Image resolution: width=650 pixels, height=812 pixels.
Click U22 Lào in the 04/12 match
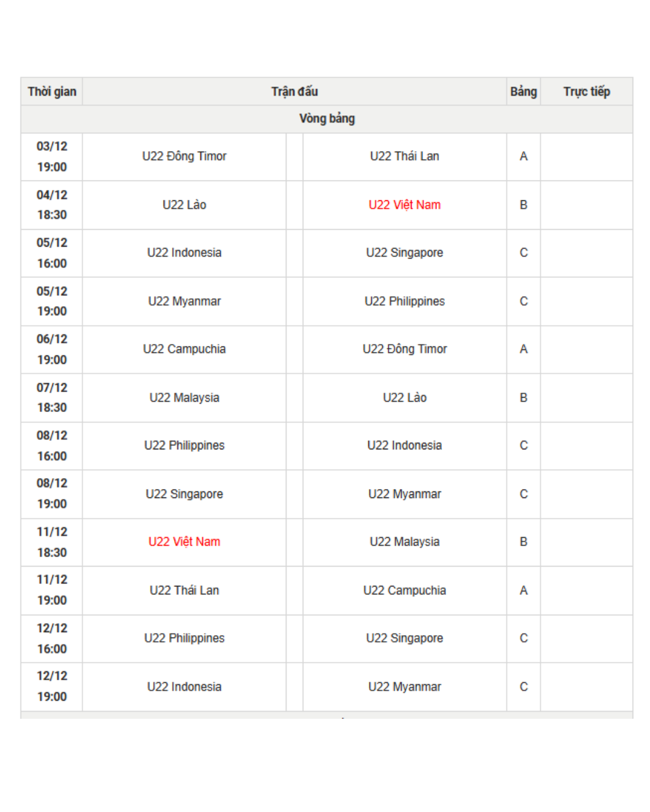(184, 205)
